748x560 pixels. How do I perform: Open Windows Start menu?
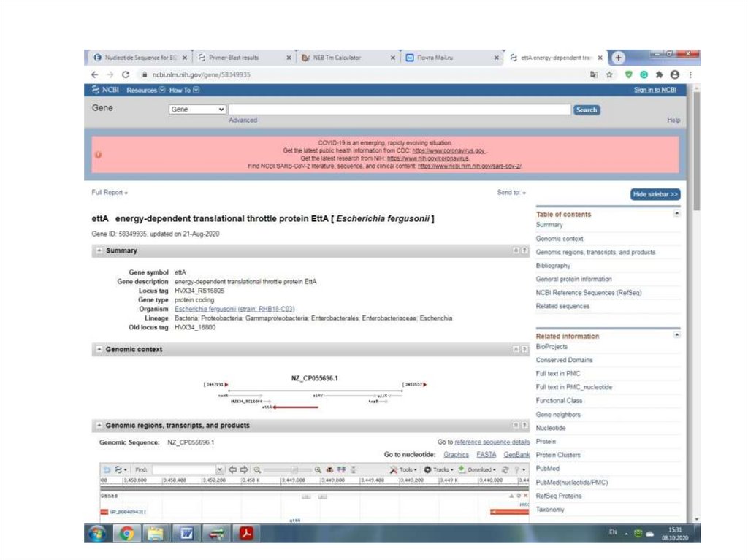coord(98,533)
